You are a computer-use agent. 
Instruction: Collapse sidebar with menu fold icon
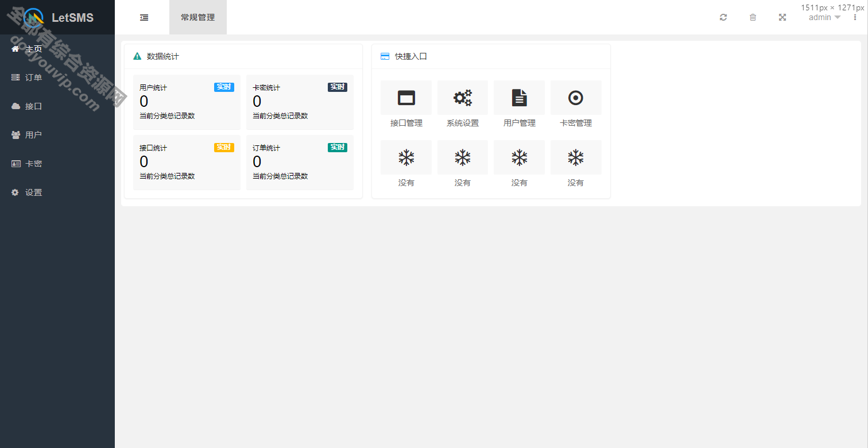144,17
